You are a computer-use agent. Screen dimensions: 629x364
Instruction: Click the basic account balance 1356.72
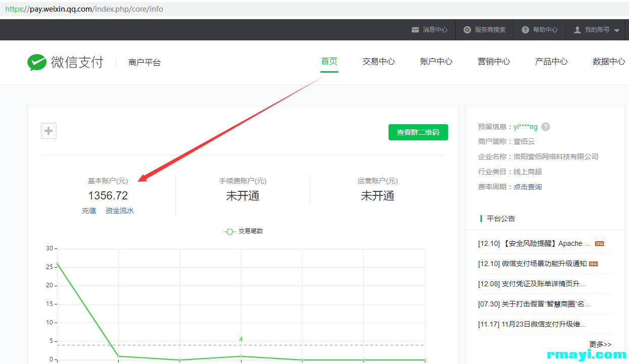(x=108, y=195)
